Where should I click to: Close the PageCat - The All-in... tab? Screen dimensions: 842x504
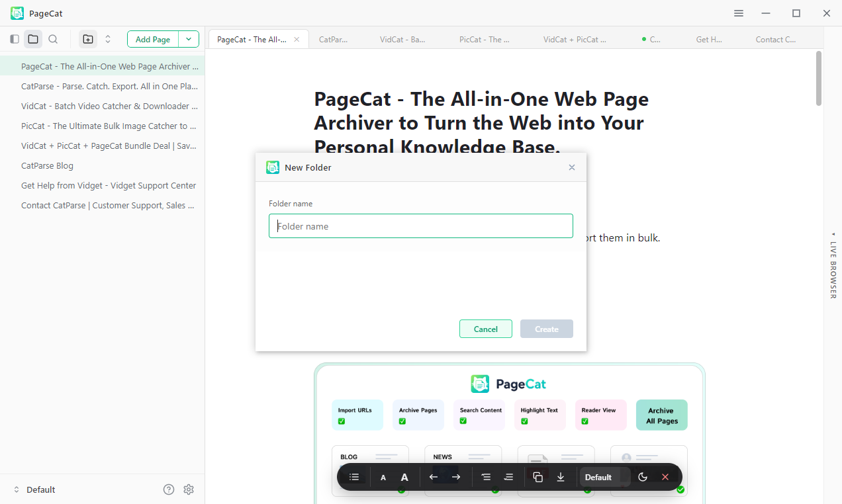297,39
